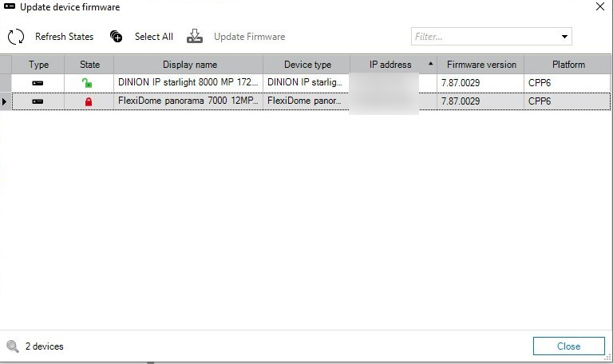Click the Refresh States label

point(64,37)
